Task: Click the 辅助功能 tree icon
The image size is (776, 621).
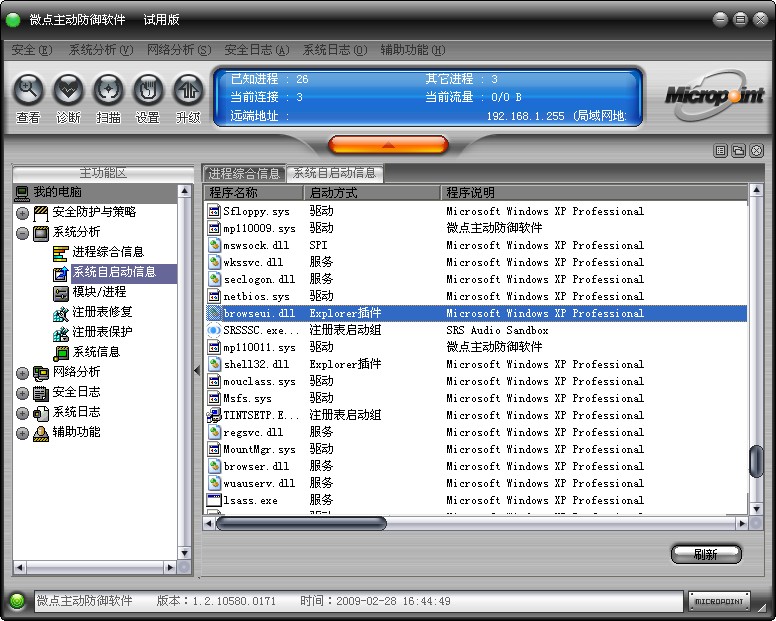Action: coord(41,433)
